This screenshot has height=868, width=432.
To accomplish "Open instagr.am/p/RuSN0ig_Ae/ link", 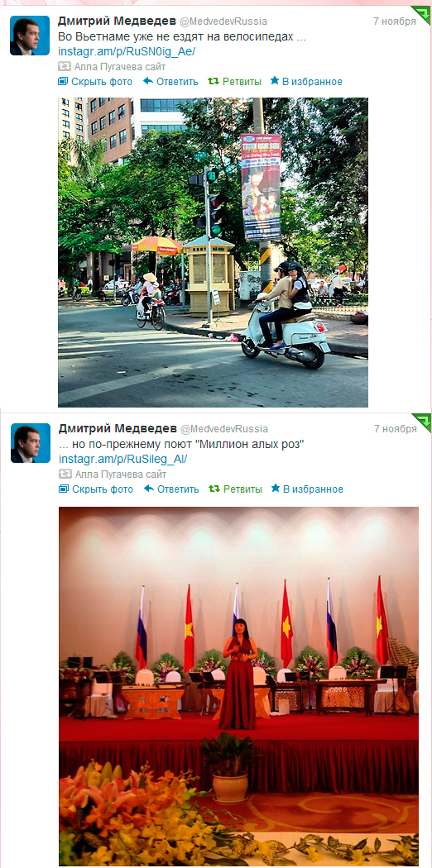I will (127, 51).
